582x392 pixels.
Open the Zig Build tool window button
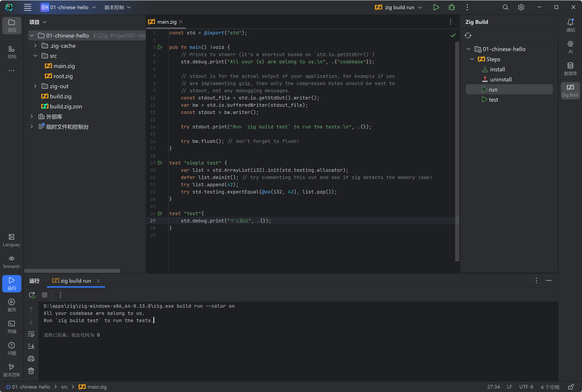[x=570, y=90]
